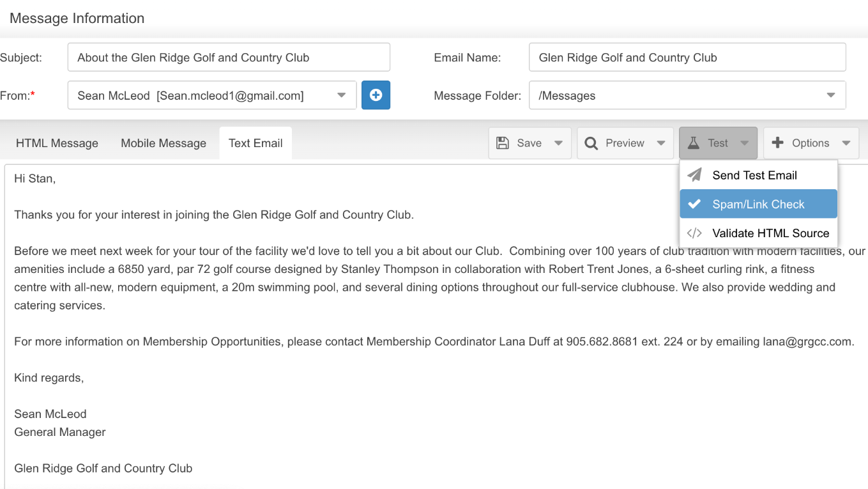
Task: Click the magnifying glass Preview icon
Action: pyautogui.click(x=591, y=143)
